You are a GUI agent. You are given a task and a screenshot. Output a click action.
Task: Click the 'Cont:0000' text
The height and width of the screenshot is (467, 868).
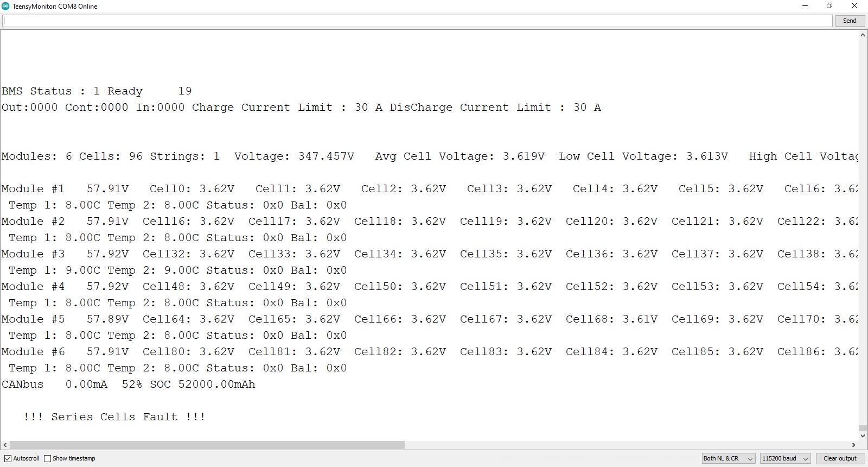click(x=97, y=108)
